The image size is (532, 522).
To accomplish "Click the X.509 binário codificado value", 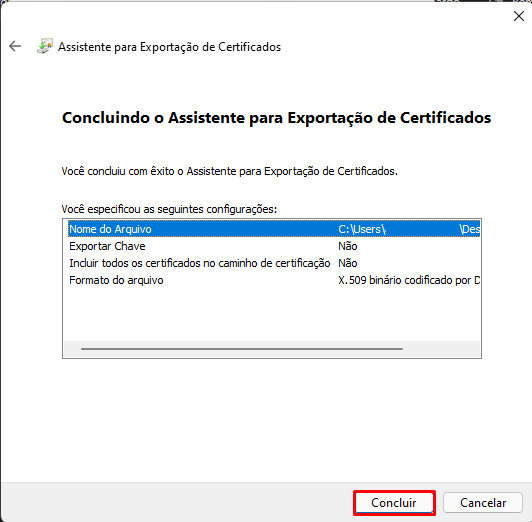I will point(409,280).
